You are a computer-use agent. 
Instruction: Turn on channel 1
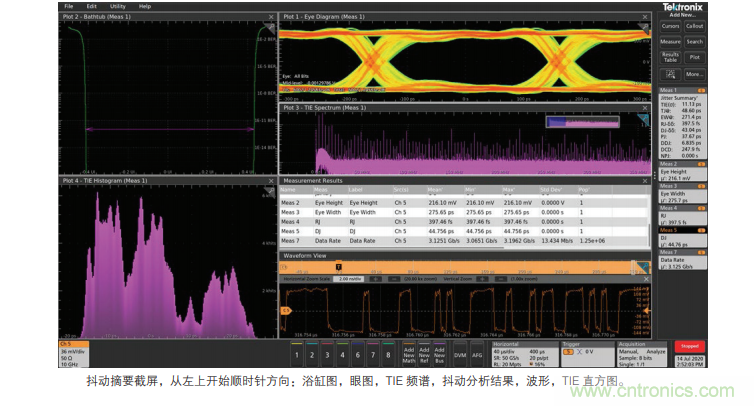(x=297, y=355)
